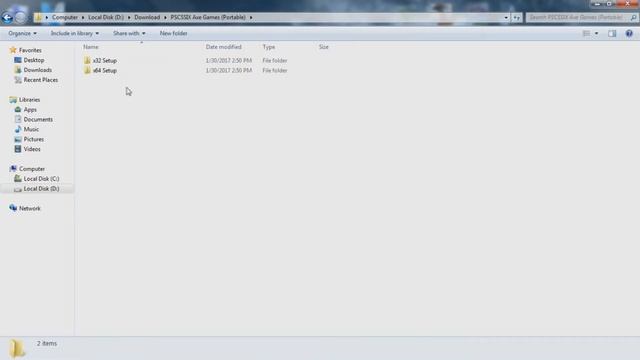Open the Music library
Image resolution: width=640 pixels, height=360 pixels.
coord(31,129)
